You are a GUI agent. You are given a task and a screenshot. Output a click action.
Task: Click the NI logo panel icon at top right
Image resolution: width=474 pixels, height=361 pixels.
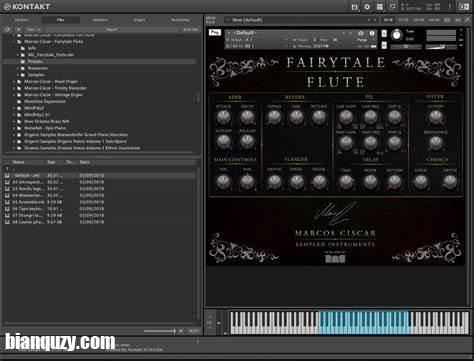coord(464,7)
